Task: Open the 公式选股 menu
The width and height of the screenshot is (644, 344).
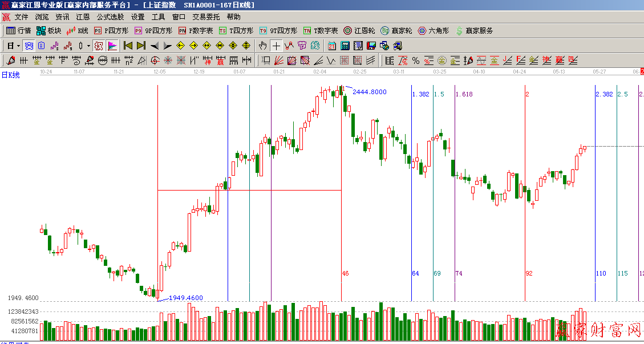Action: coord(110,17)
